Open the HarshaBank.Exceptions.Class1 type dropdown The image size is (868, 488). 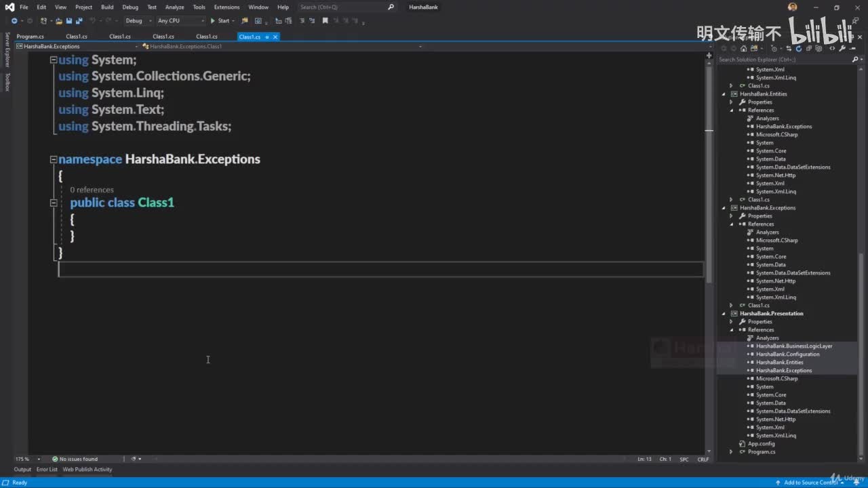(281, 46)
